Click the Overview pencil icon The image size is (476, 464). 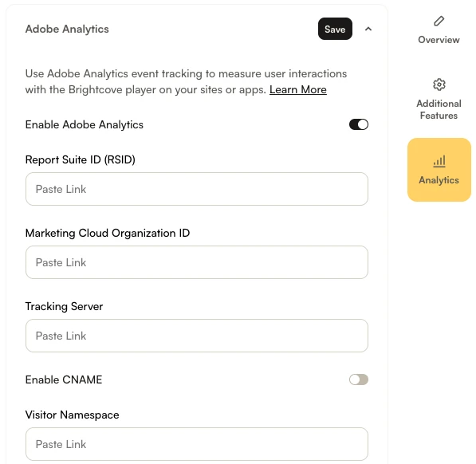tap(439, 21)
